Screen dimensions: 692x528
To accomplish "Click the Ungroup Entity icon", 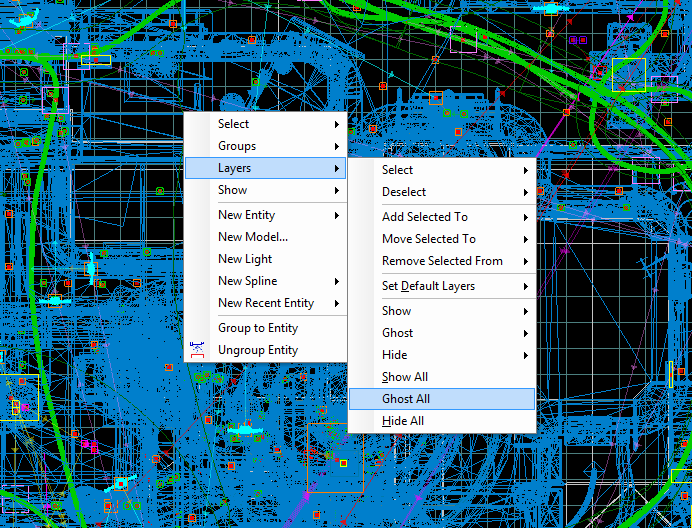I will click(x=197, y=350).
